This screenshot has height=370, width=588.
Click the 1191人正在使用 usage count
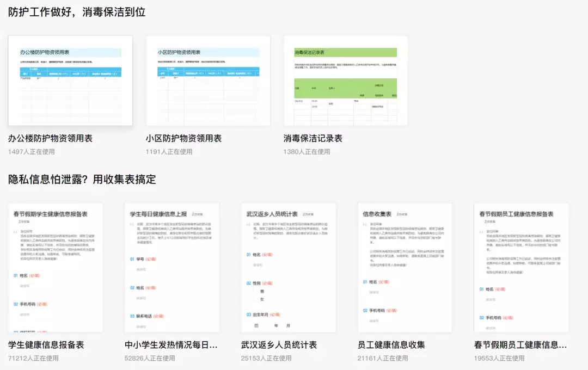pos(169,152)
